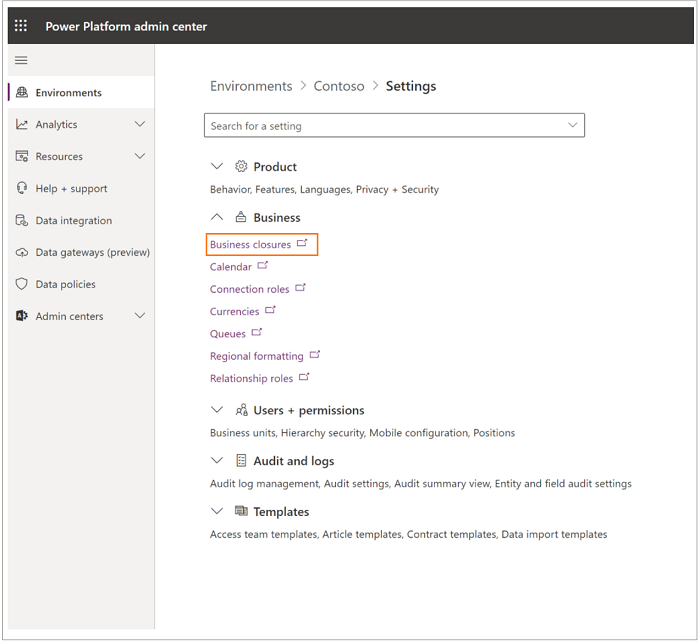Click the Product gear icon
This screenshot has height=644, width=700.
241,166
